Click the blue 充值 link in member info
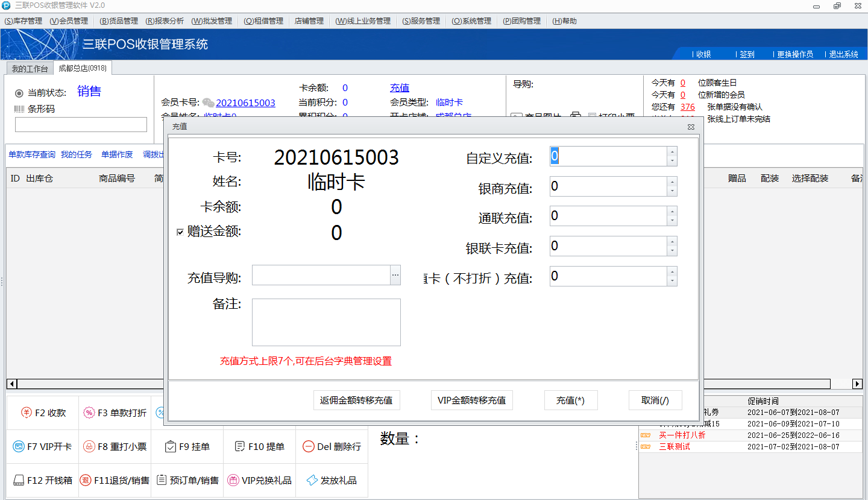This screenshot has height=500, width=868. coord(400,88)
